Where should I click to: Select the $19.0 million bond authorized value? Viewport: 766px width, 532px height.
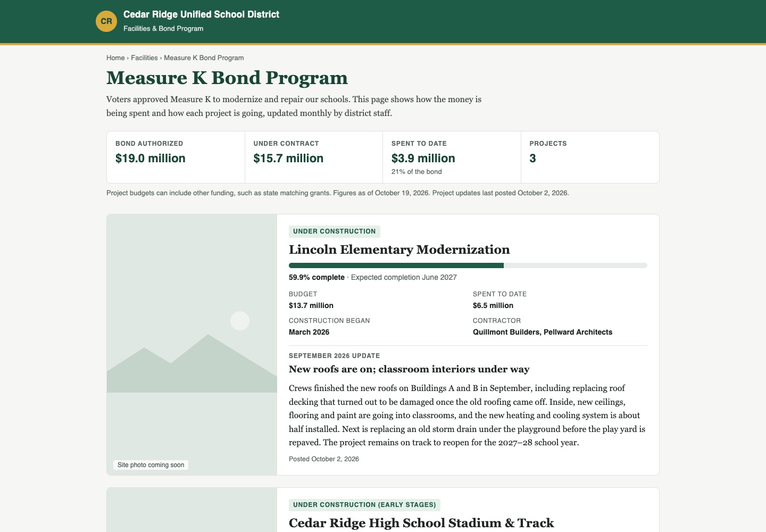[151, 159]
